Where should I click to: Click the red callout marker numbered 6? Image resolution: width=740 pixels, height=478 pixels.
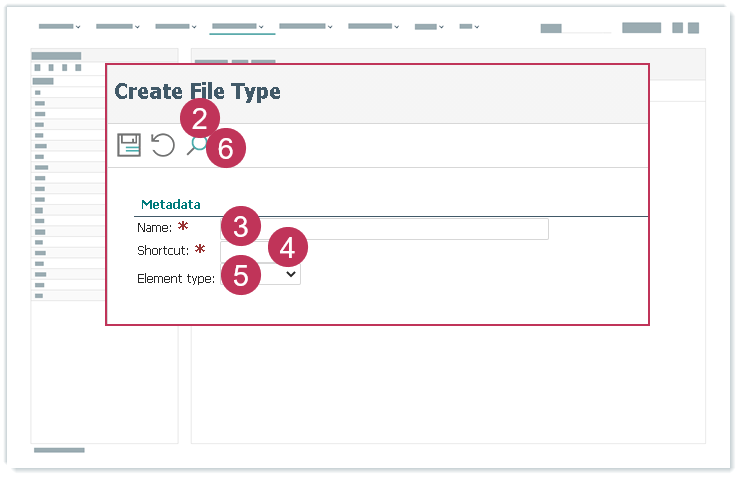click(226, 149)
